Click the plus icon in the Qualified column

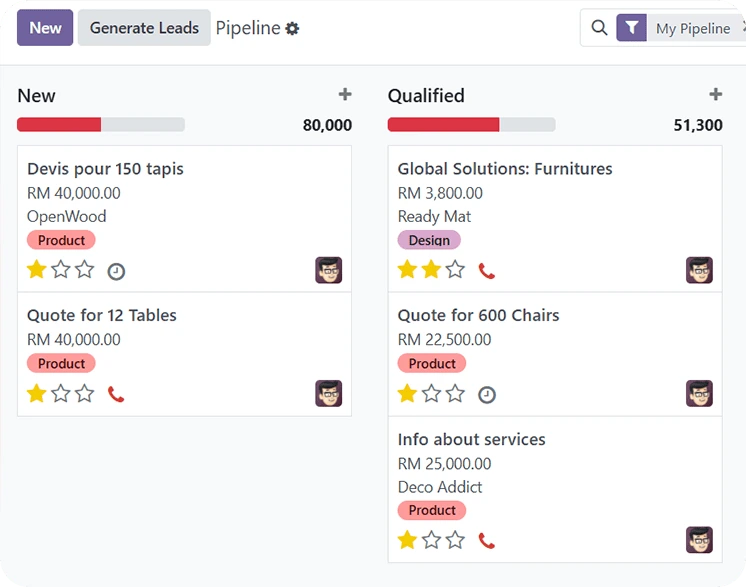(x=715, y=95)
